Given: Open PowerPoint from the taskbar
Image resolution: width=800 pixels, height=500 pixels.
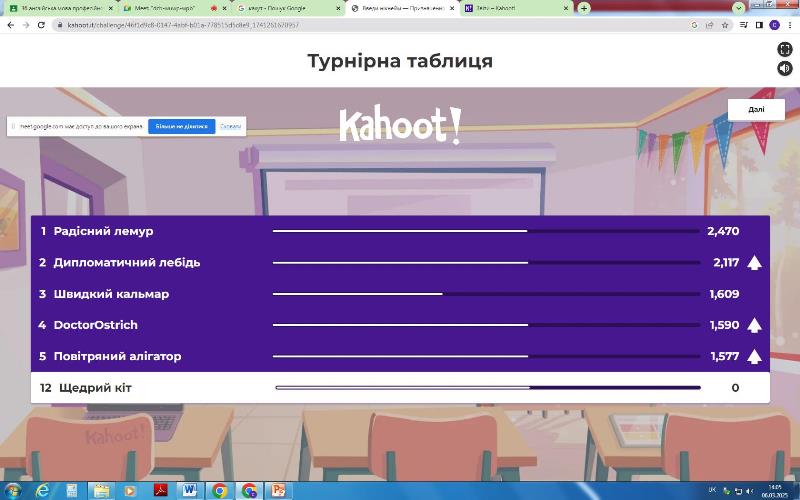Looking at the screenshot, I should point(279,490).
